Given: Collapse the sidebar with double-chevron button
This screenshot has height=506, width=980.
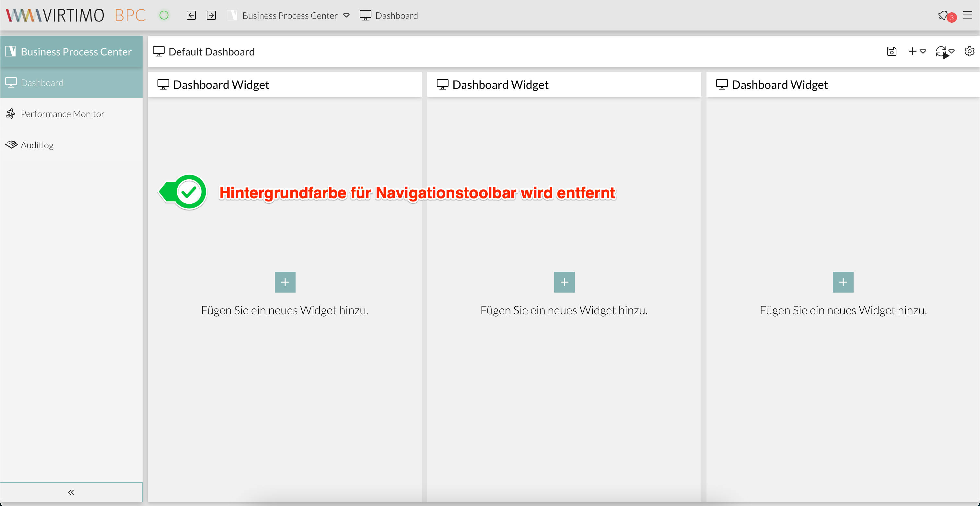Looking at the screenshot, I should coord(71,492).
